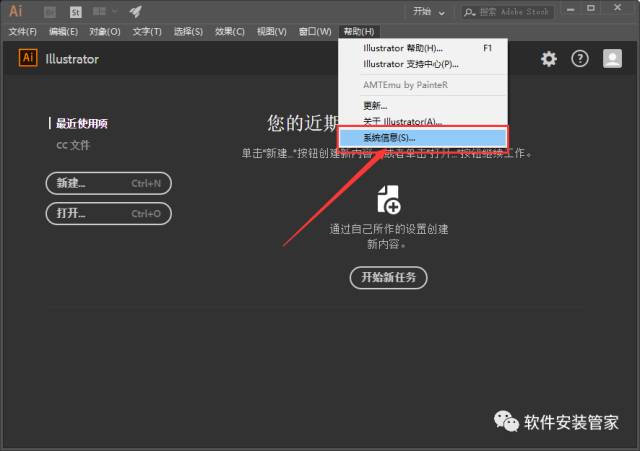Open the user profile avatar icon

[x=612, y=59]
